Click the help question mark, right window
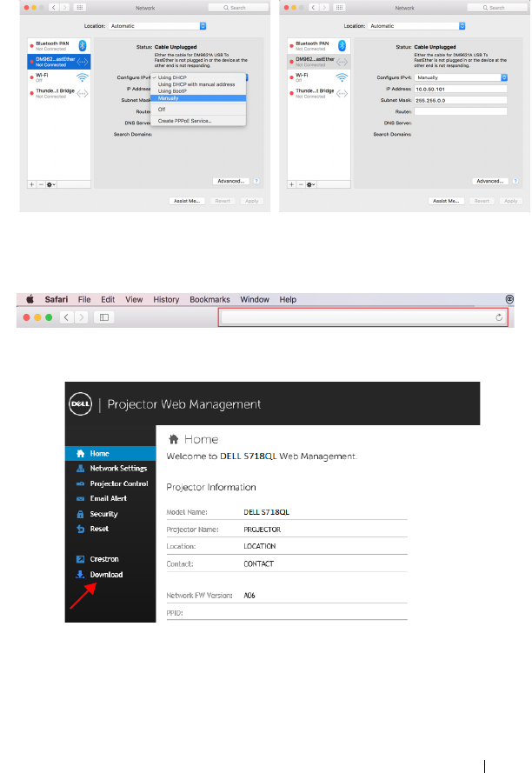The height and width of the screenshot is (773, 532). point(515,182)
